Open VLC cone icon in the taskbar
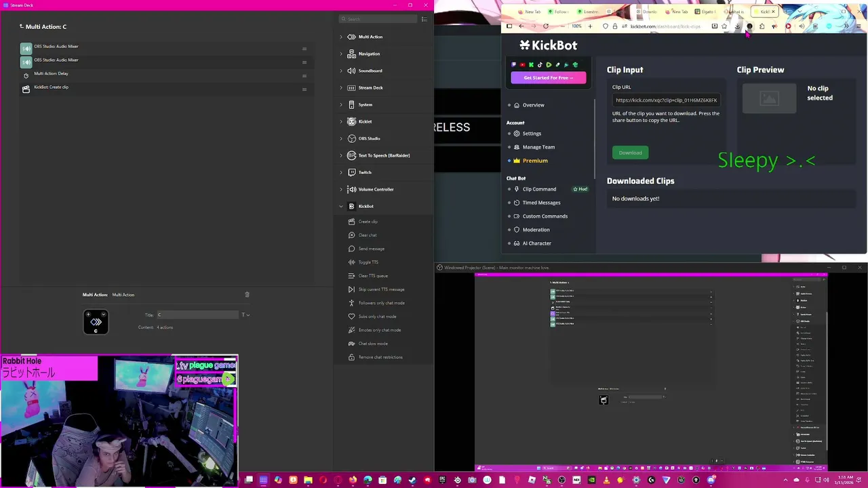Image resolution: width=868 pixels, height=488 pixels. coord(607,480)
